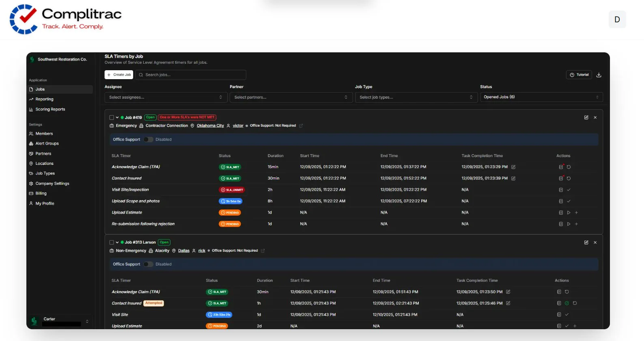The height and width of the screenshot is (341, 644).
Task: Click the SLA_UNMET status badge
Action: 232,190
